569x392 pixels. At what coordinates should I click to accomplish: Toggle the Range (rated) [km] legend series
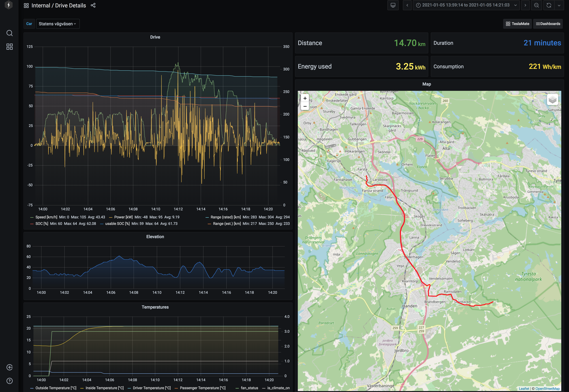coord(226,217)
